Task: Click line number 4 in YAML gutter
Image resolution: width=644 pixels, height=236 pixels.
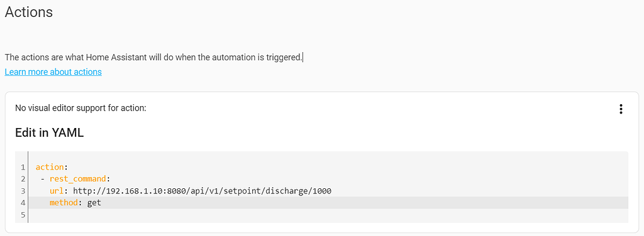Action: (23, 203)
